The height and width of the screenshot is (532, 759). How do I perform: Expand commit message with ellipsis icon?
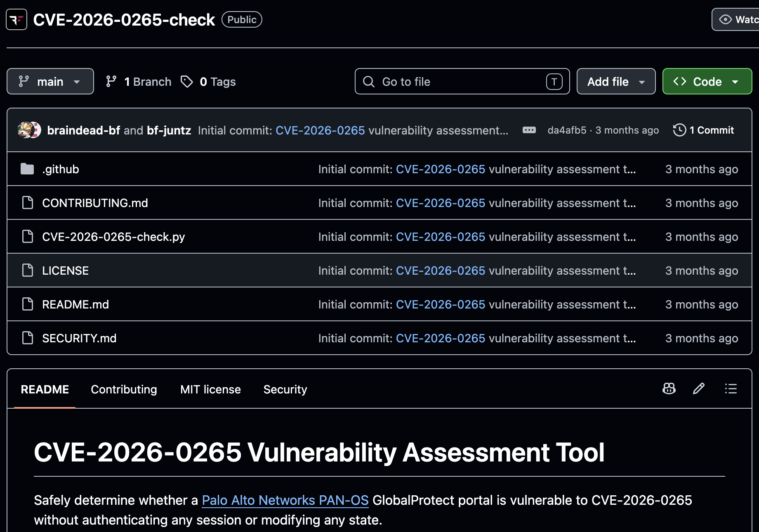click(529, 130)
